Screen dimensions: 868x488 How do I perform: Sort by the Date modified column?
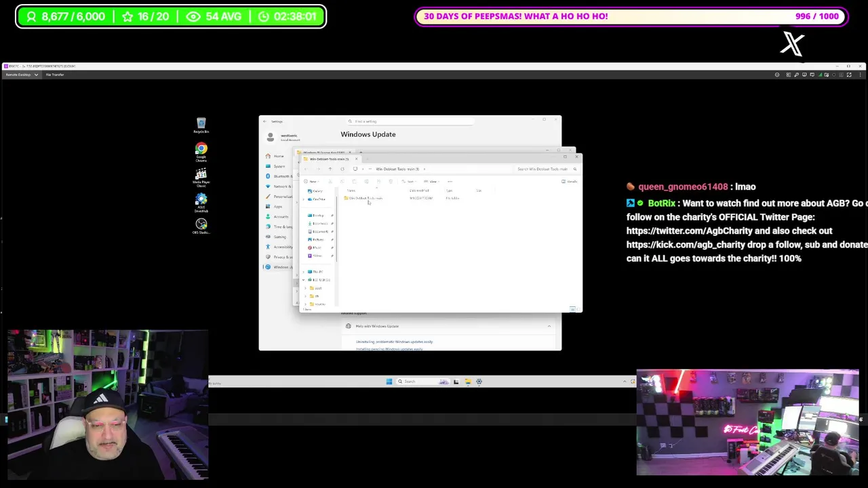tap(419, 190)
